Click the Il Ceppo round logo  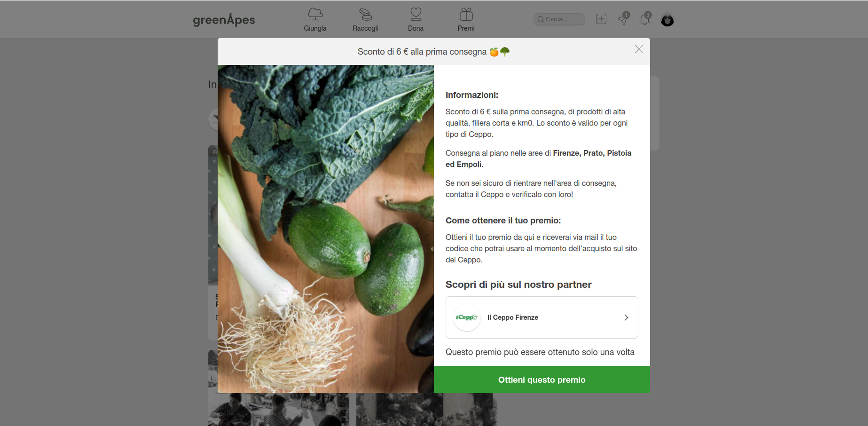[466, 317]
